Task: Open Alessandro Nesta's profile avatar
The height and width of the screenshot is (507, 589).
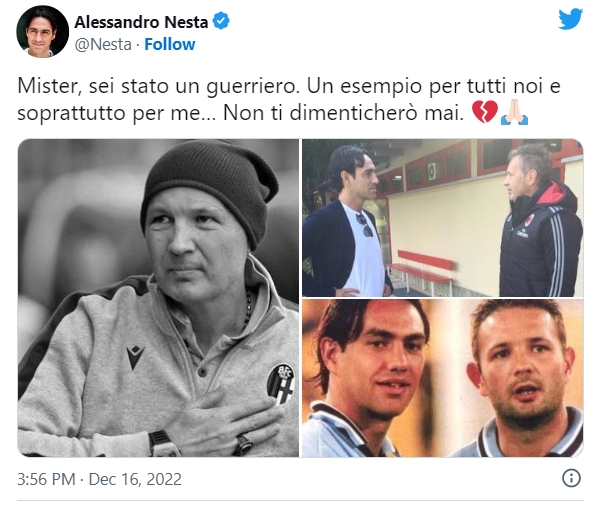Action: 42,32
